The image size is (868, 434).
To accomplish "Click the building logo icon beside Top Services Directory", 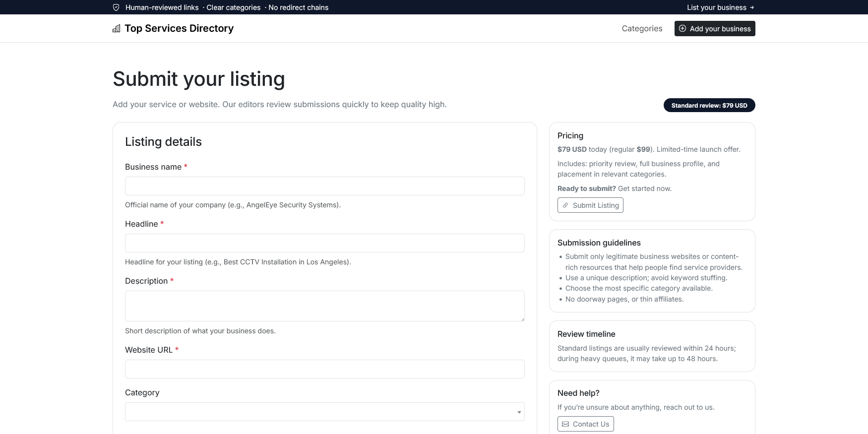I will point(117,29).
